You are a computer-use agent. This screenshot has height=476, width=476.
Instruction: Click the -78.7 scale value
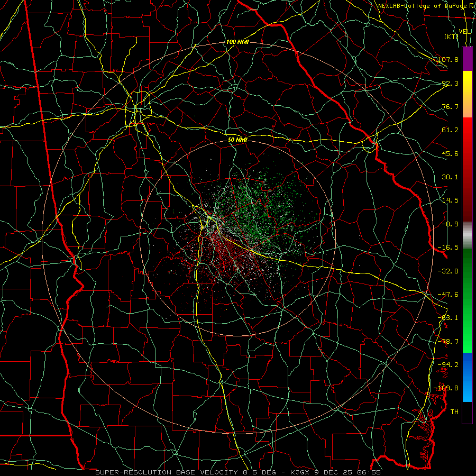pos(448,342)
